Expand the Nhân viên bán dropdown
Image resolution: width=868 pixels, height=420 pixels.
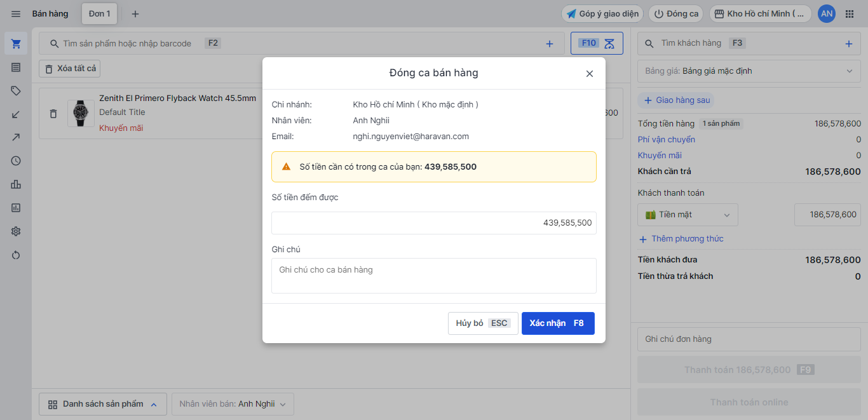point(233,404)
